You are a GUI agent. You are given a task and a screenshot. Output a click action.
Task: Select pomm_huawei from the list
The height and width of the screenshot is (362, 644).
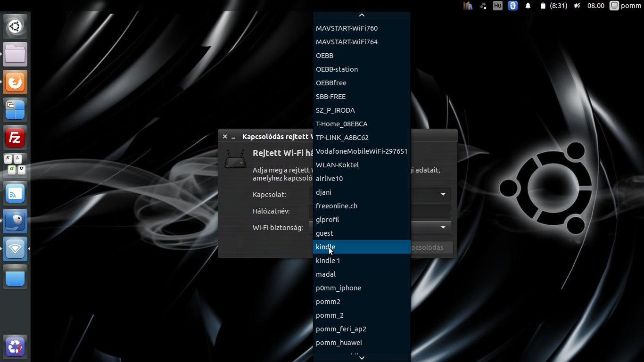[x=362, y=343]
